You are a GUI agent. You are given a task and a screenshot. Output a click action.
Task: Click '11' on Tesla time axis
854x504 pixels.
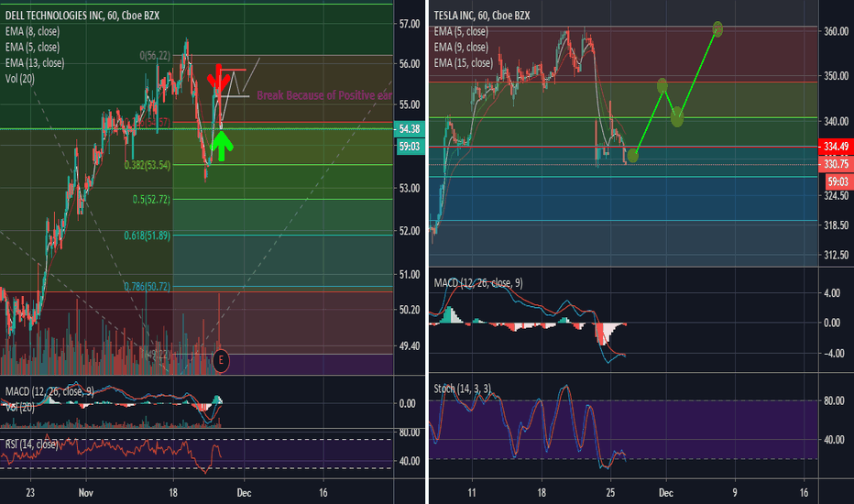[472, 493]
